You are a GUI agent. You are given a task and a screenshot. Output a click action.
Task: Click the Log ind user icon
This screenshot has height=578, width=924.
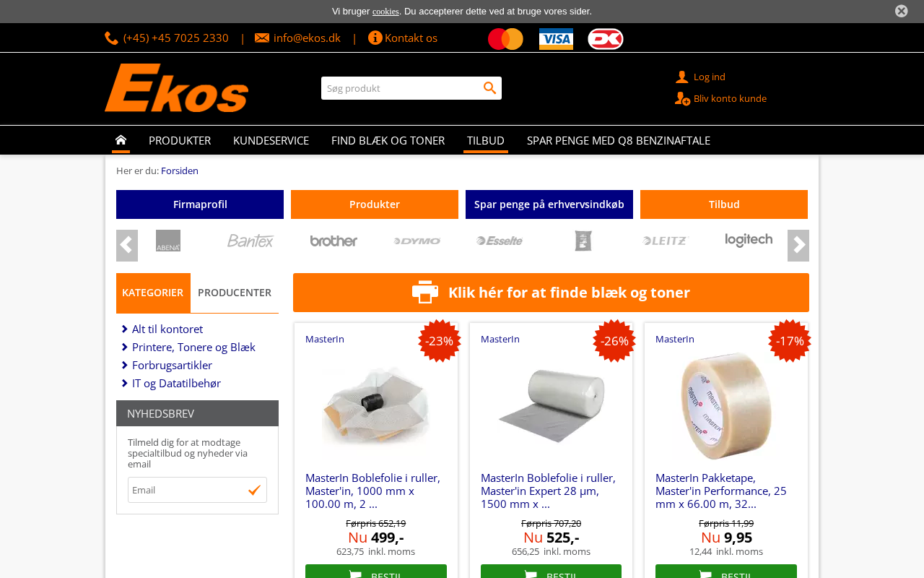coord(682,77)
